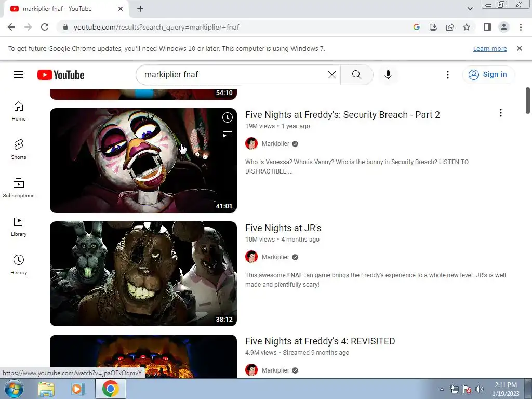Image resolution: width=532 pixels, height=399 pixels.
Task: Click '19M views' text
Action: [260, 126]
